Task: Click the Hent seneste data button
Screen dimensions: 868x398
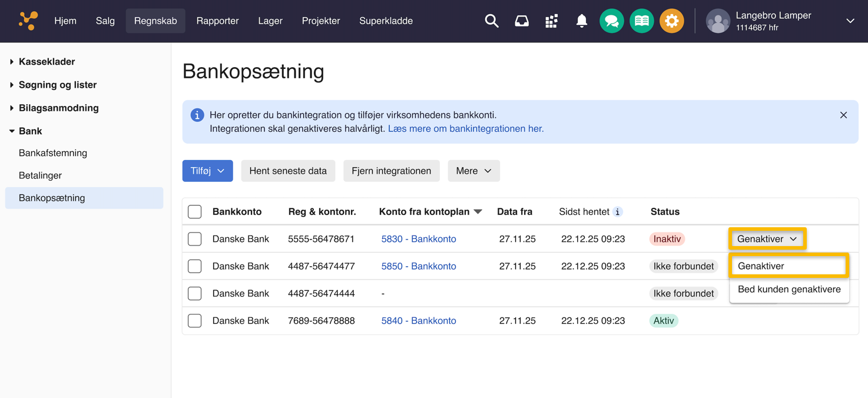Action: pyautogui.click(x=288, y=171)
